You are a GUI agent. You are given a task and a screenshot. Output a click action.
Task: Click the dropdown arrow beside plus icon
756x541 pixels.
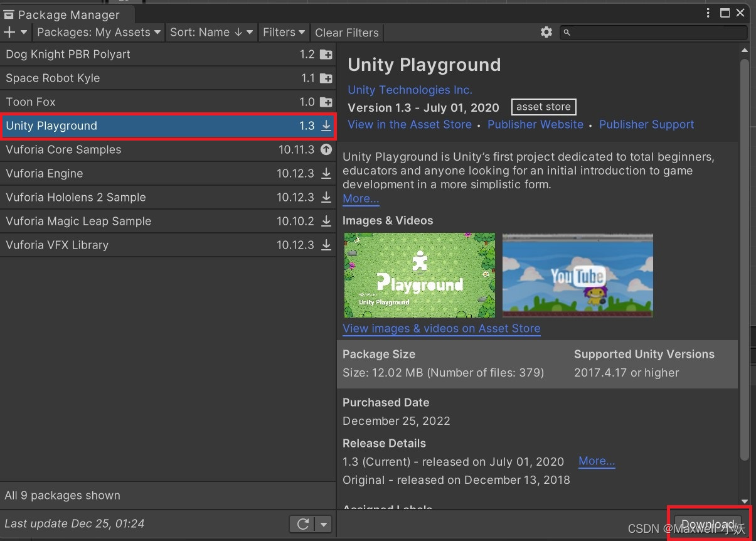click(x=24, y=32)
